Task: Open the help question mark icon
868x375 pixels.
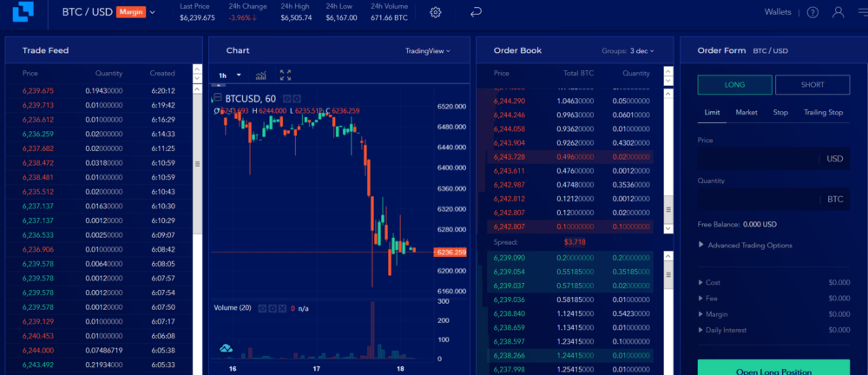Action: point(812,12)
